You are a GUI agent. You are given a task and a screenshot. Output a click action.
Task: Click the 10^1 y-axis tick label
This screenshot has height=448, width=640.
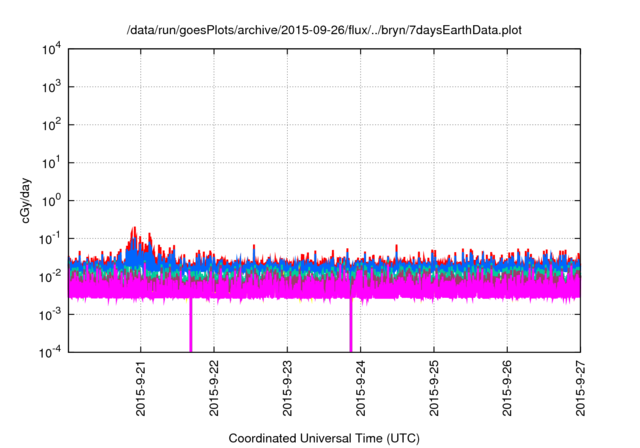52,162
